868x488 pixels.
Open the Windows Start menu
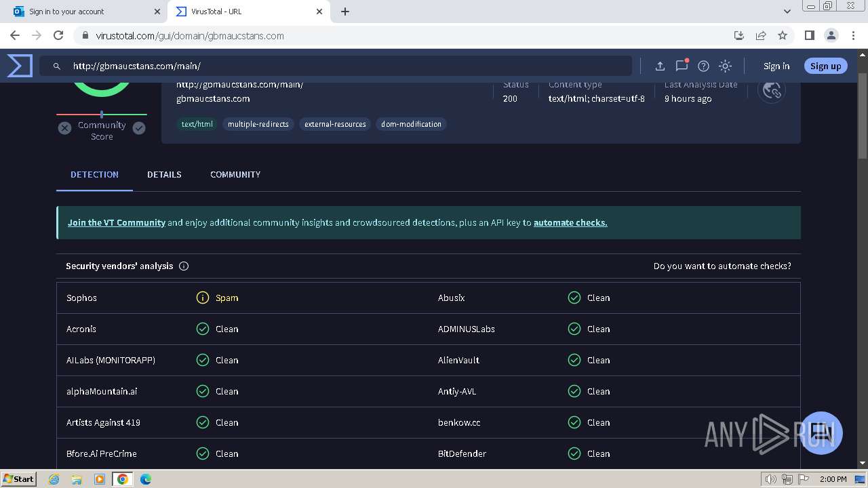pyautogui.click(x=18, y=479)
